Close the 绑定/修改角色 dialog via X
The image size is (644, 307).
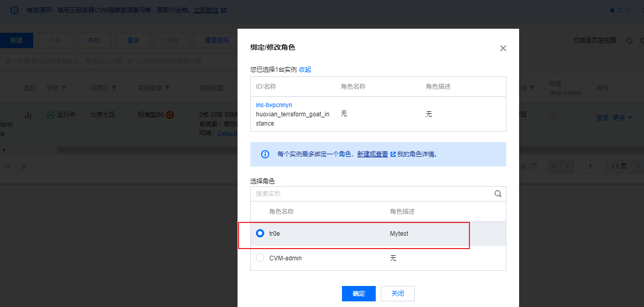tap(503, 48)
